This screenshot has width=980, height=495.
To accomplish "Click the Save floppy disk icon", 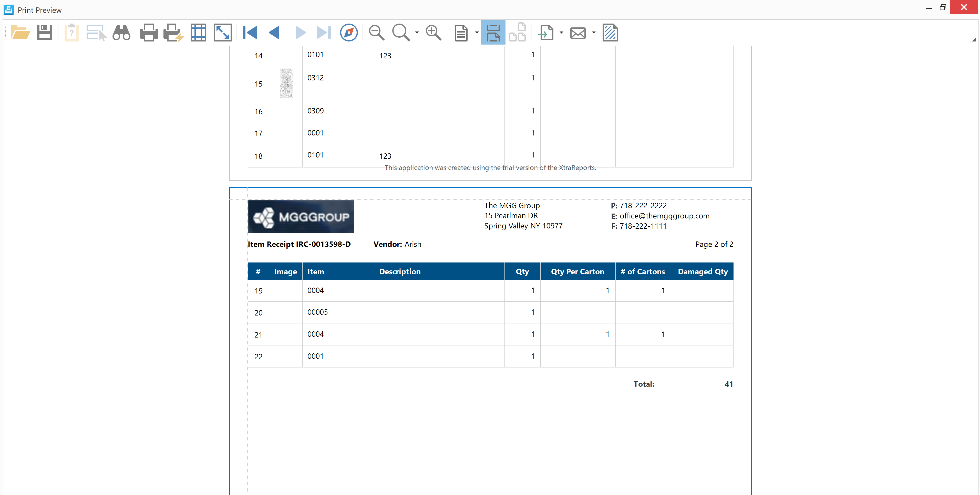I will [45, 33].
